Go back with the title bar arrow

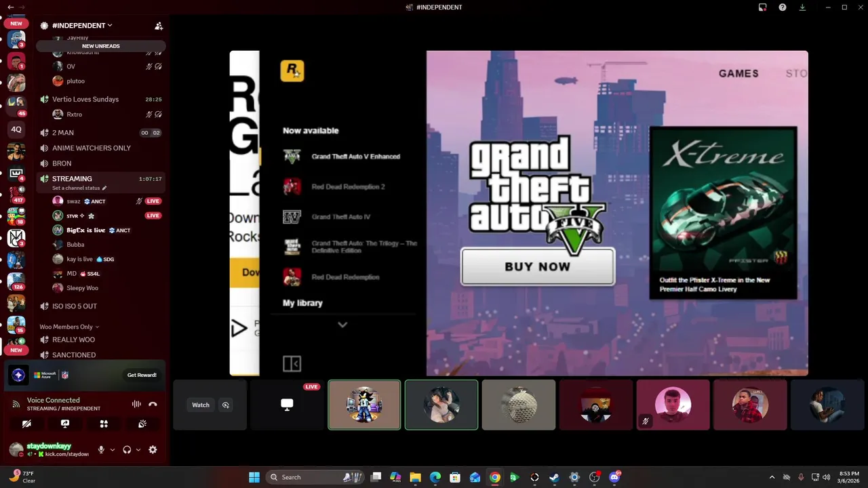(x=10, y=7)
